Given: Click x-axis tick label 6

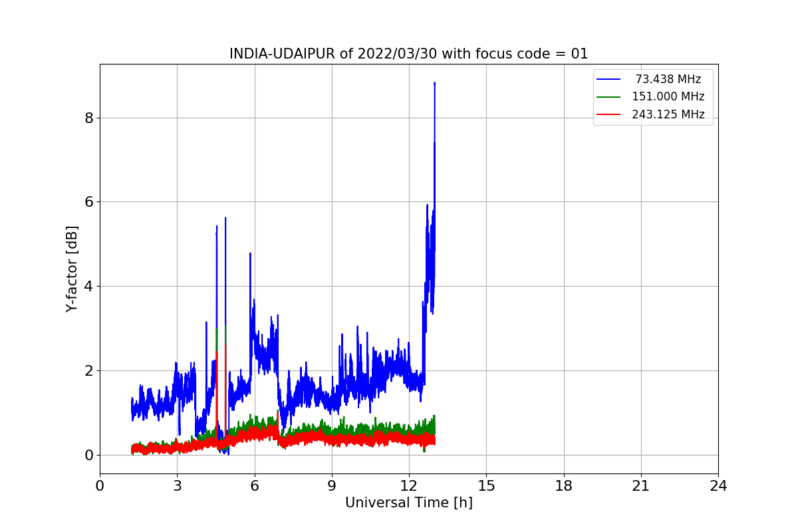Looking at the screenshot, I should pyautogui.click(x=255, y=486).
